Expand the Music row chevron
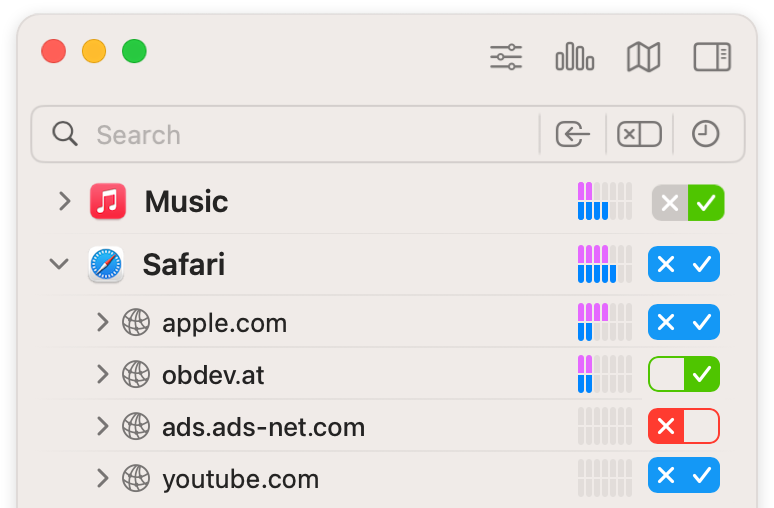Viewport: 774px width, 508px height. point(65,201)
